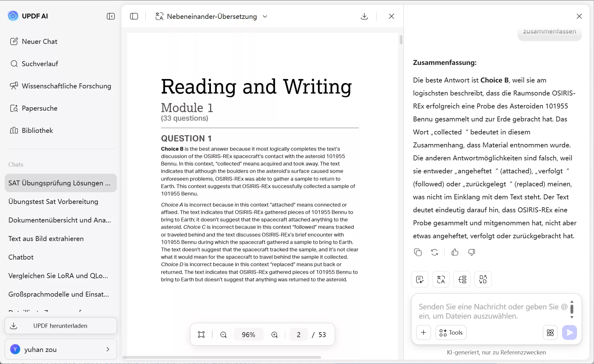Copy the summary response

pos(418,252)
